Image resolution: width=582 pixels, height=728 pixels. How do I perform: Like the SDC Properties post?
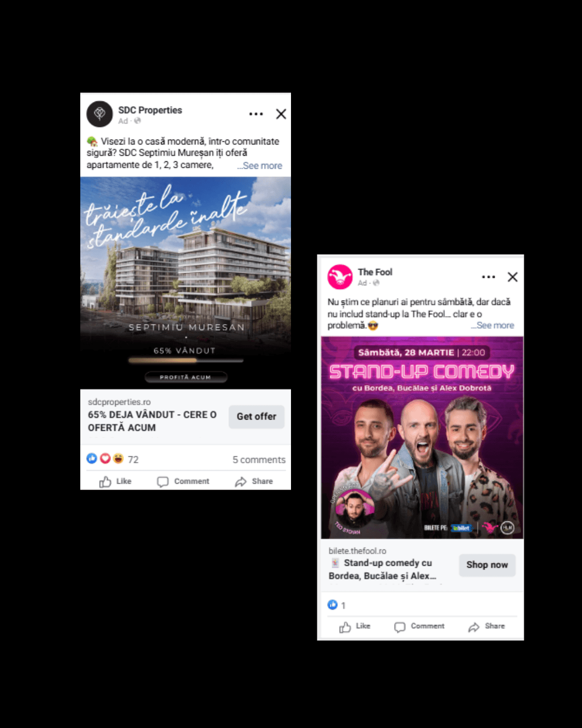(115, 481)
